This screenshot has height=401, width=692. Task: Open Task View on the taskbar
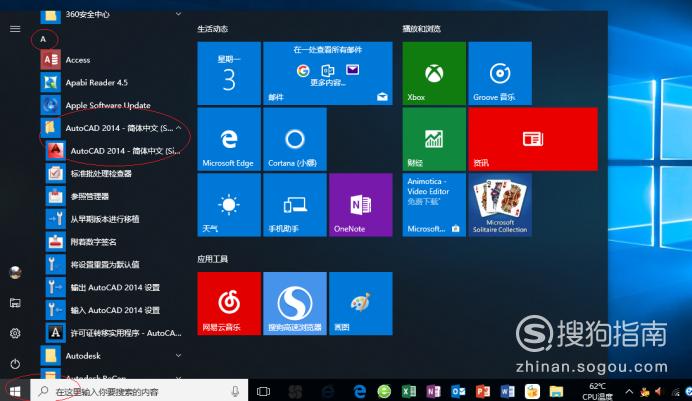coord(263,391)
